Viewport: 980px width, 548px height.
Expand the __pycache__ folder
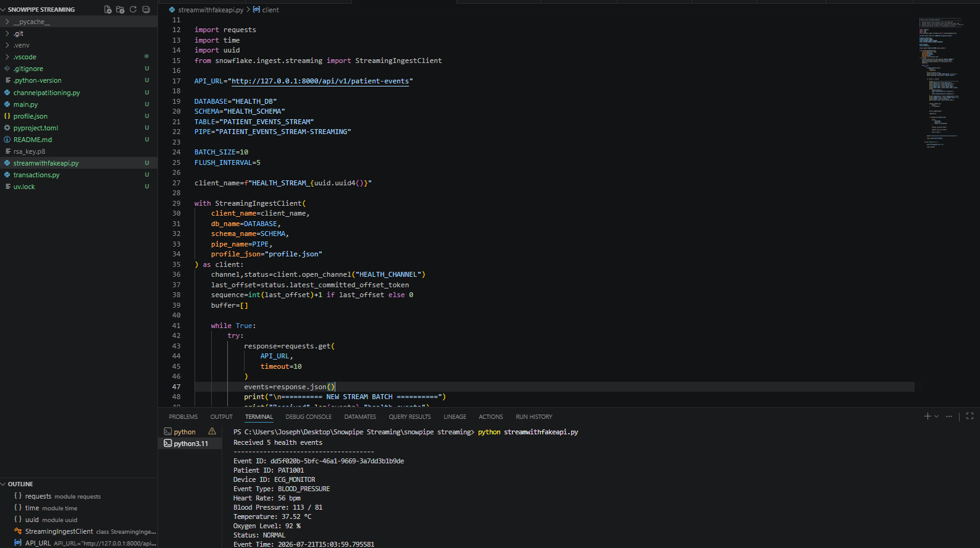[x=78, y=22]
